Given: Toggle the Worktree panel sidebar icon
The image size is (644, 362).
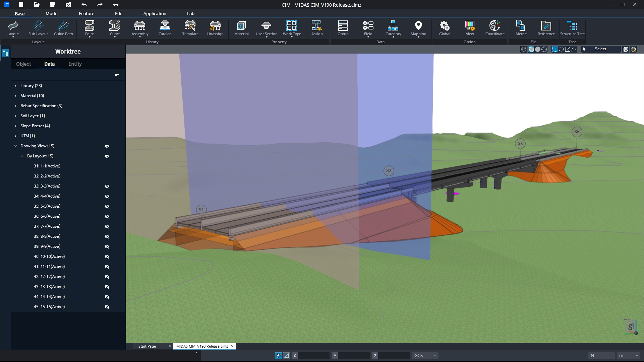Looking at the screenshot, I should click(5, 53).
